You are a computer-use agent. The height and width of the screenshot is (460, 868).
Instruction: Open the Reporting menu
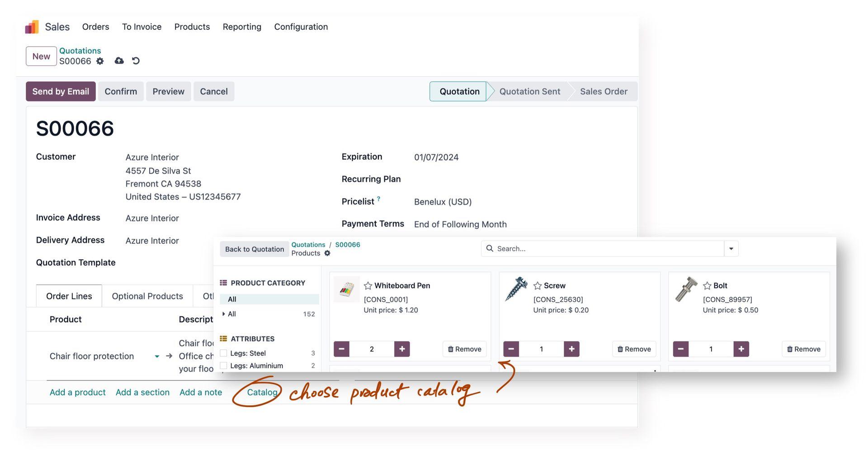coord(242,27)
